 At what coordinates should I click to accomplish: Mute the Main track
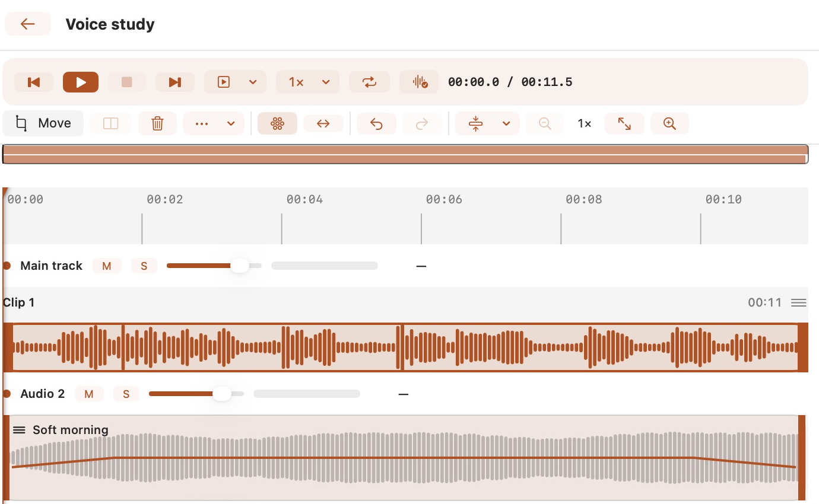click(x=107, y=266)
